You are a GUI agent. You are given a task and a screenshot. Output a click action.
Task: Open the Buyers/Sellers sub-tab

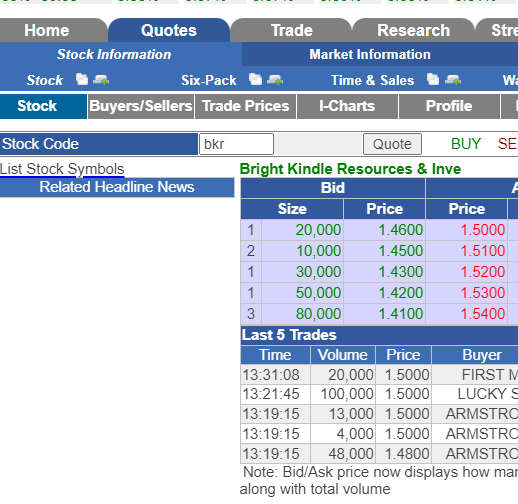tap(141, 106)
